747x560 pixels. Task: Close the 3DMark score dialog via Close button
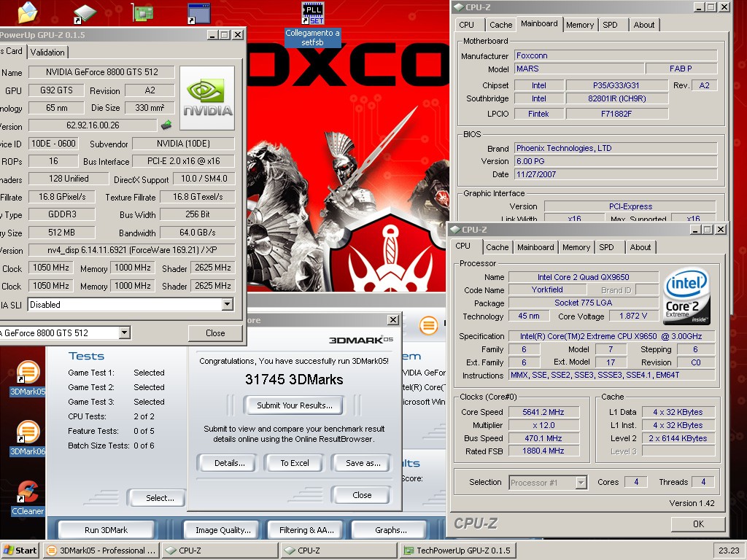[x=362, y=495]
